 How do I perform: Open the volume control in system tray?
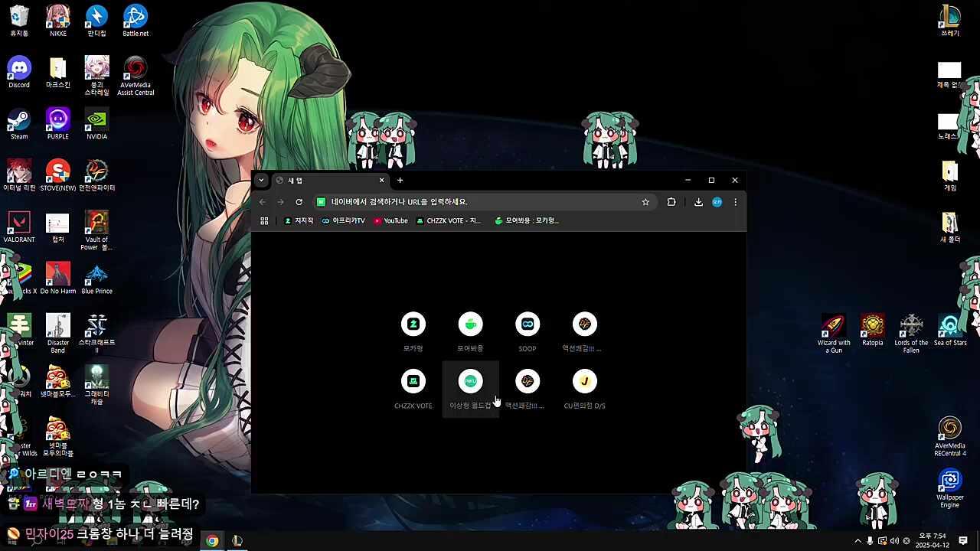(894, 541)
